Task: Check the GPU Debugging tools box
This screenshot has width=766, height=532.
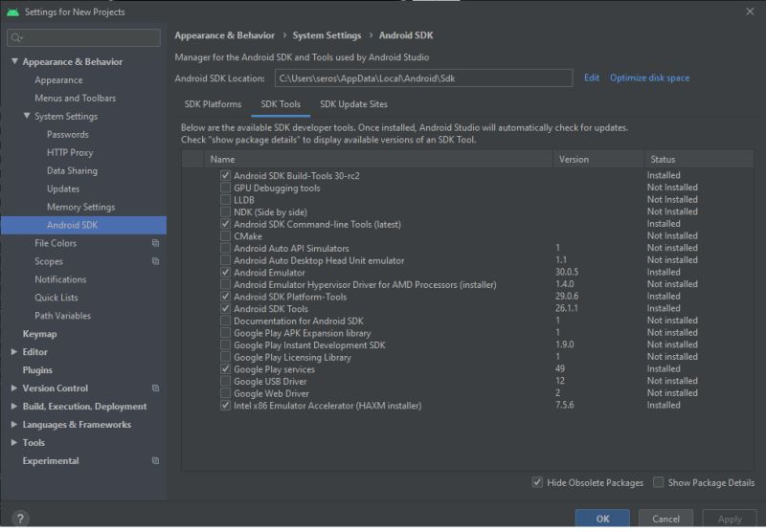Action: pyautogui.click(x=225, y=188)
